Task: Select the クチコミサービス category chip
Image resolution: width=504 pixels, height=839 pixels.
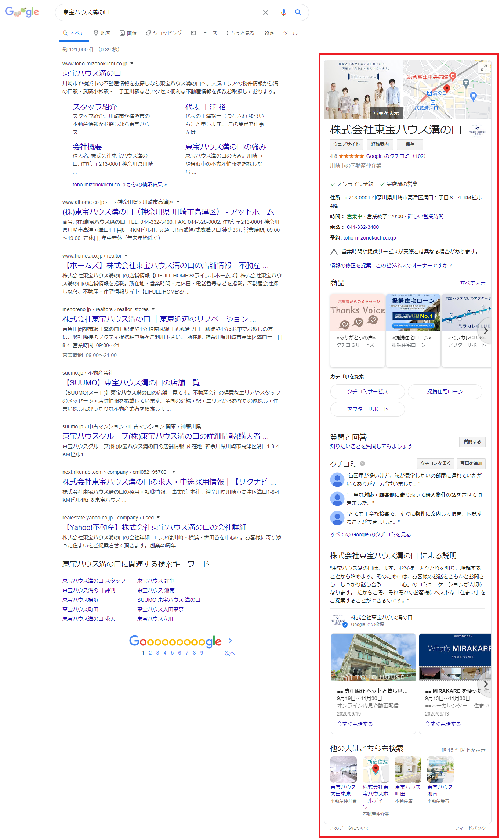Action: [x=367, y=392]
